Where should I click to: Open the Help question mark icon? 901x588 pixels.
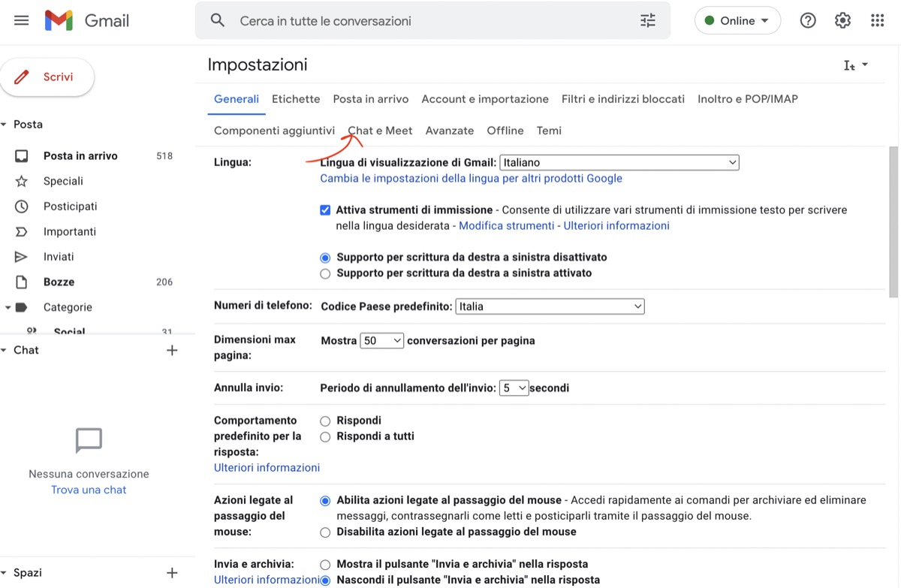coord(808,21)
